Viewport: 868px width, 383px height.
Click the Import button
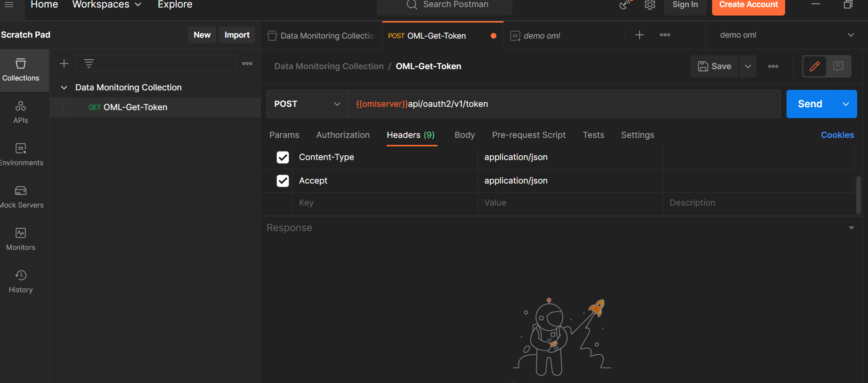[x=237, y=35]
